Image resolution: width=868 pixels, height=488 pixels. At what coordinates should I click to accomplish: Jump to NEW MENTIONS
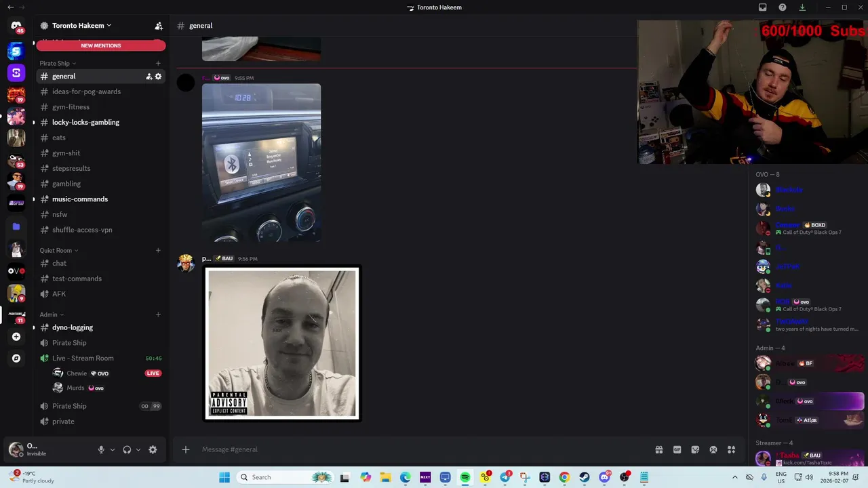[x=101, y=45]
